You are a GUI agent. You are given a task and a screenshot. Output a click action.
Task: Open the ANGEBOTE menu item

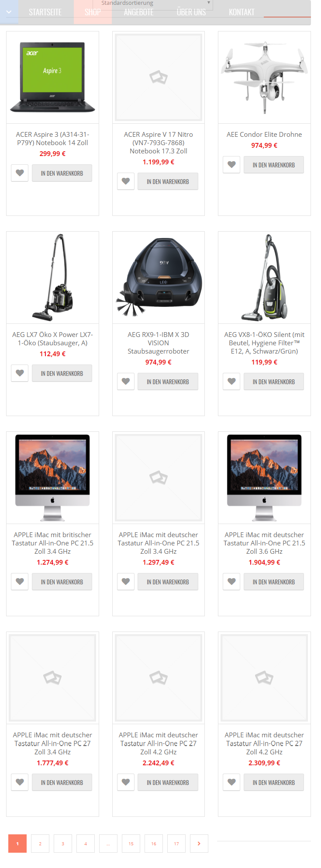139,12
